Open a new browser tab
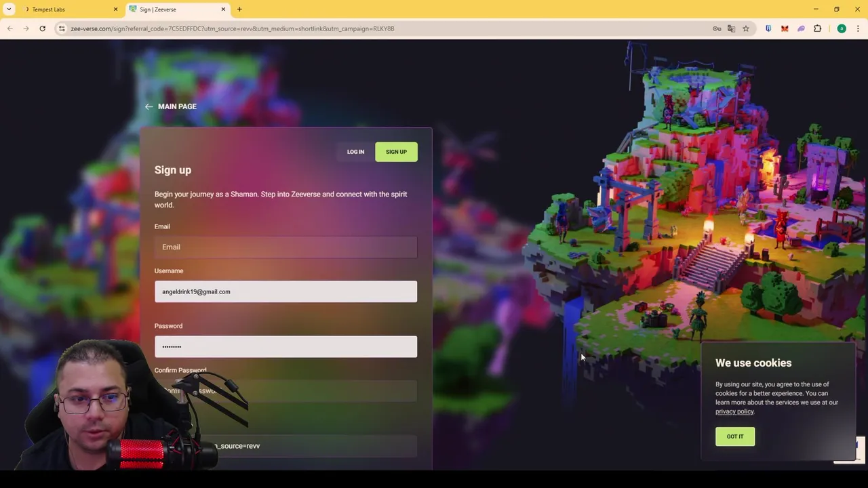The width and height of the screenshot is (868, 488). tap(239, 9)
